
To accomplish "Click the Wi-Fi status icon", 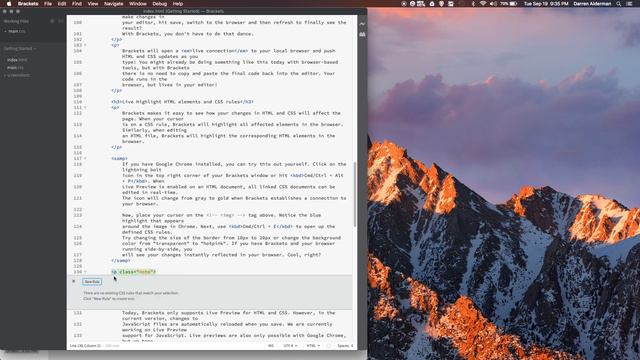I will coord(483,4).
